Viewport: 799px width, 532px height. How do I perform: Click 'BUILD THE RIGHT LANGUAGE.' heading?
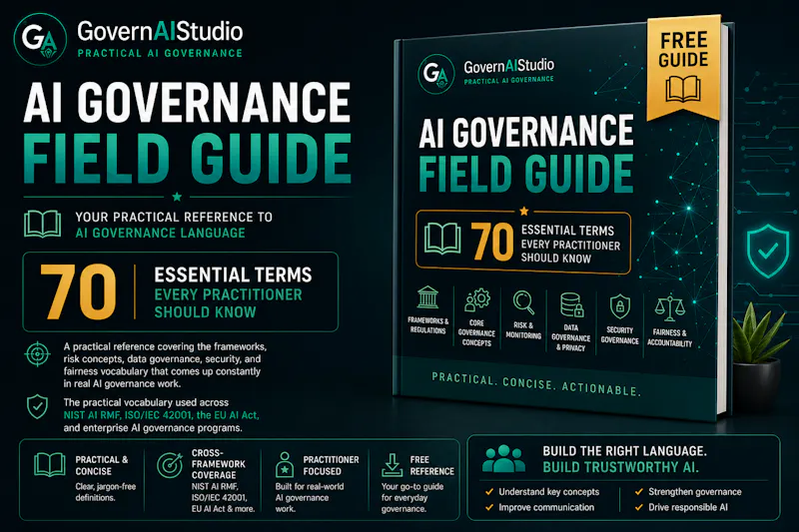pos(625,451)
